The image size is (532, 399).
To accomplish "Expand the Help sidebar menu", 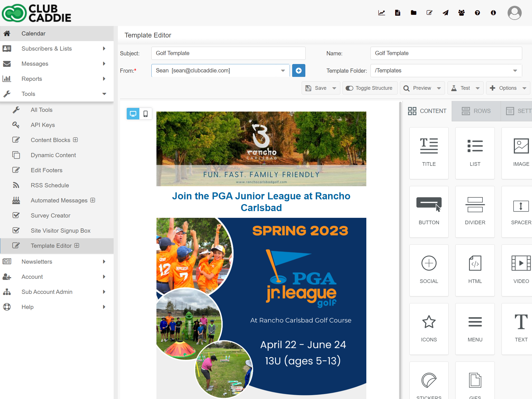I will [57, 307].
